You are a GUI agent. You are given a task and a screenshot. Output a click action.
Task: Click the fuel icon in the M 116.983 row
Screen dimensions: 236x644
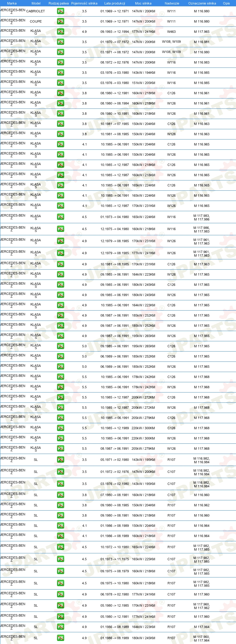tap(61, 62)
